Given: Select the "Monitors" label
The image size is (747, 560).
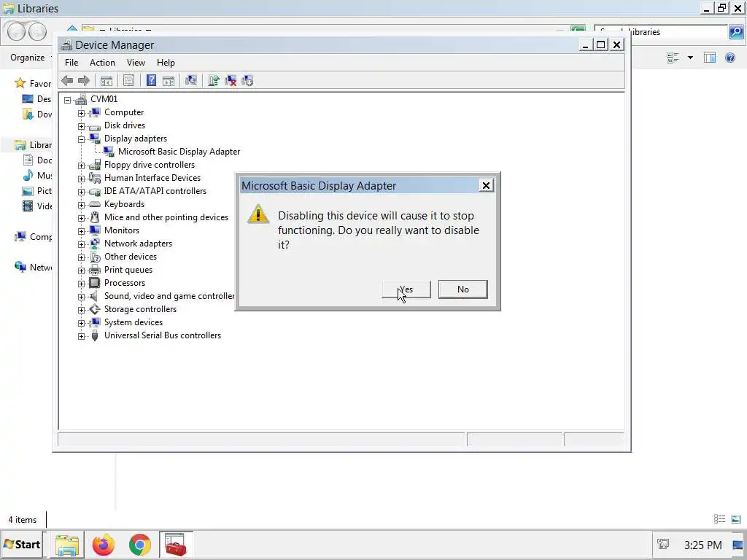Looking at the screenshot, I should click(122, 230).
